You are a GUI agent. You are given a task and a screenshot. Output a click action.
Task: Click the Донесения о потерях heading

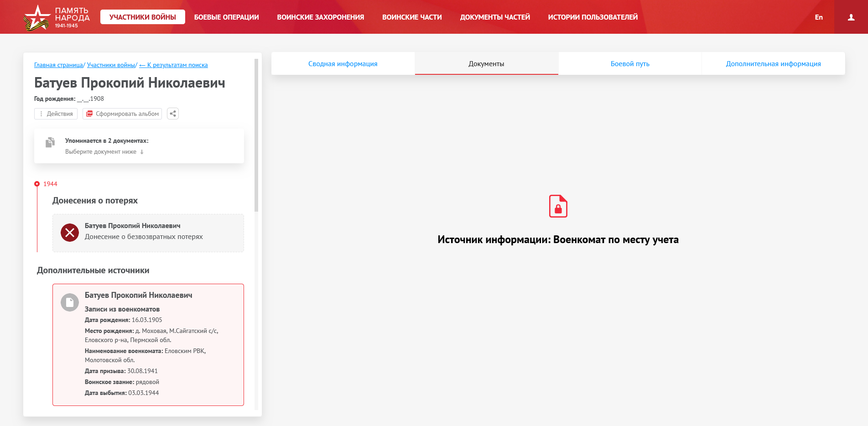(x=95, y=200)
